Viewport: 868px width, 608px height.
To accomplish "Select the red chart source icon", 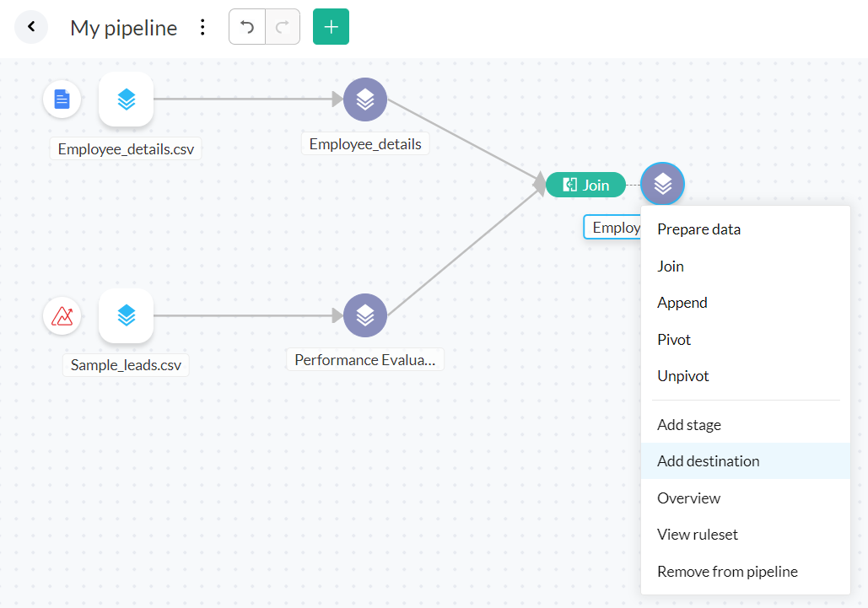I will coord(62,316).
